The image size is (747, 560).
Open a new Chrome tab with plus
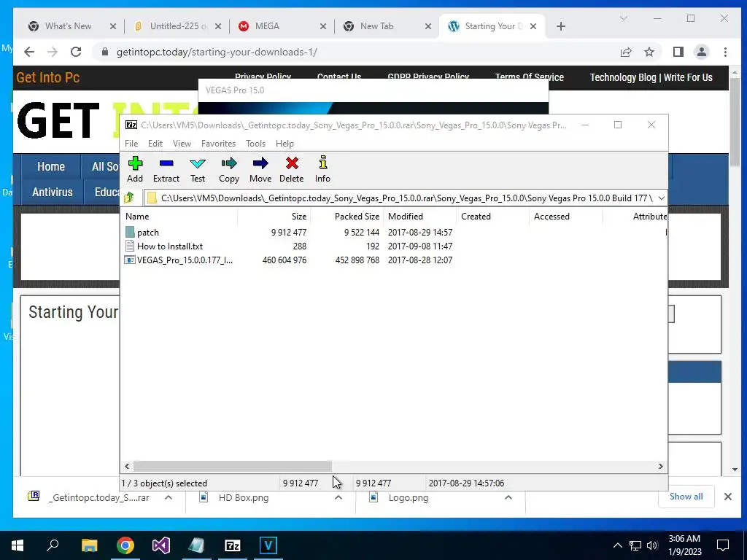tap(561, 26)
